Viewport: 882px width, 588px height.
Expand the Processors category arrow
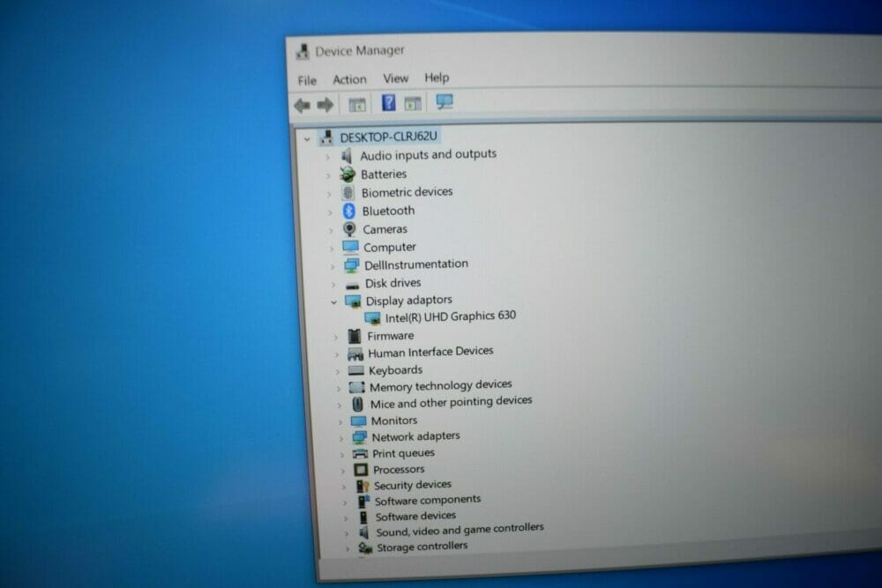(x=342, y=471)
